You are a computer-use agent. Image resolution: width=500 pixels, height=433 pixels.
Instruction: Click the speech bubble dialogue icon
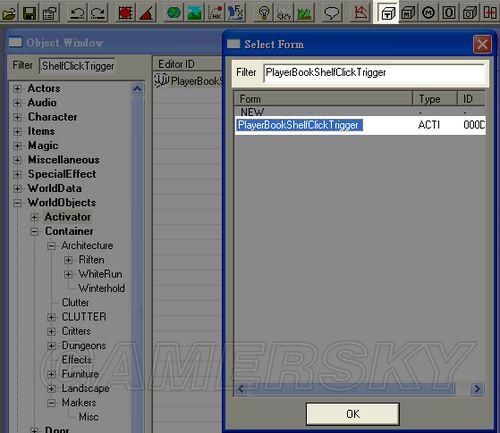point(331,13)
